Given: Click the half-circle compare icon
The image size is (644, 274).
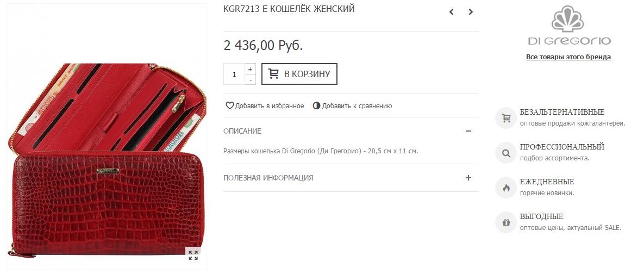Looking at the screenshot, I should 316,105.
